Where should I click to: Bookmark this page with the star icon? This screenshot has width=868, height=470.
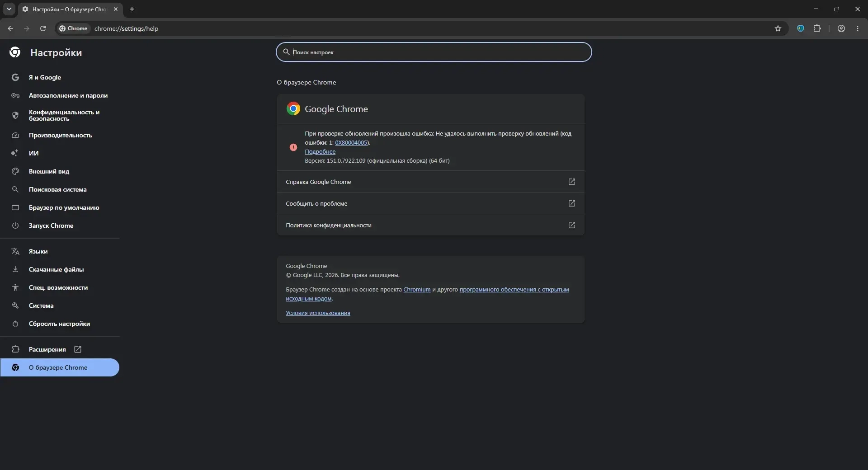point(778,28)
